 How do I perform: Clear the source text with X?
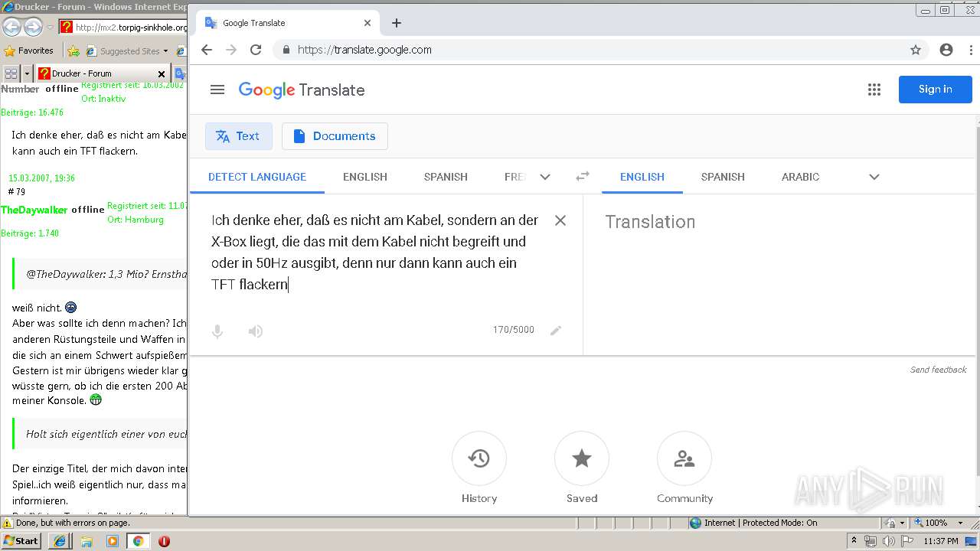(x=560, y=220)
